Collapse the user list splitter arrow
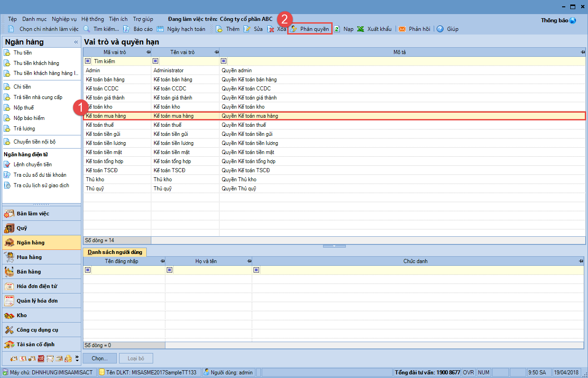 coord(334,246)
